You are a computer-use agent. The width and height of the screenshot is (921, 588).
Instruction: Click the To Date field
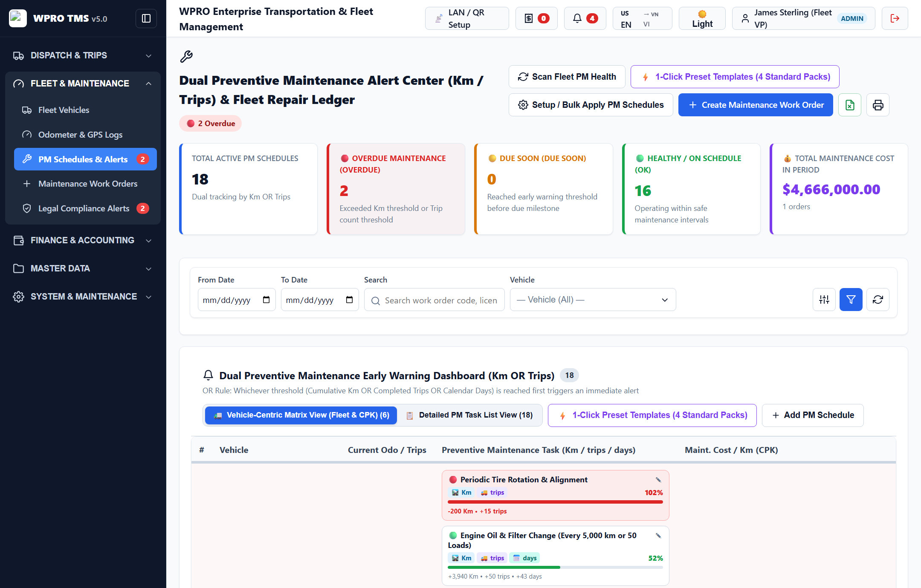click(x=320, y=300)
